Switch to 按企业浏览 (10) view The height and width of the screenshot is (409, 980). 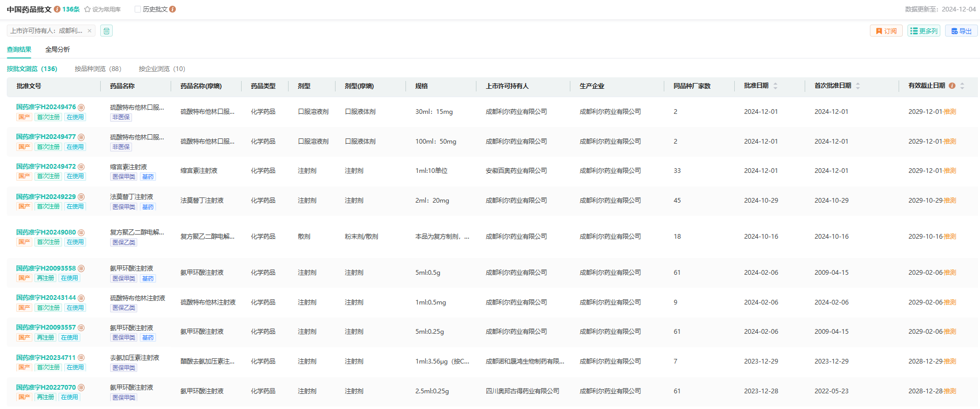click(x=162, y=69)
